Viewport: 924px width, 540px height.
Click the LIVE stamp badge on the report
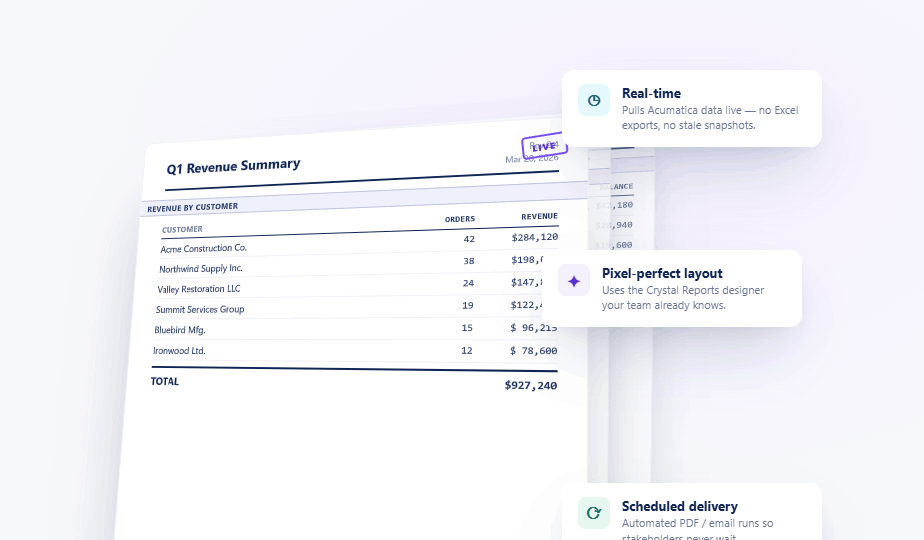point(544,146)
